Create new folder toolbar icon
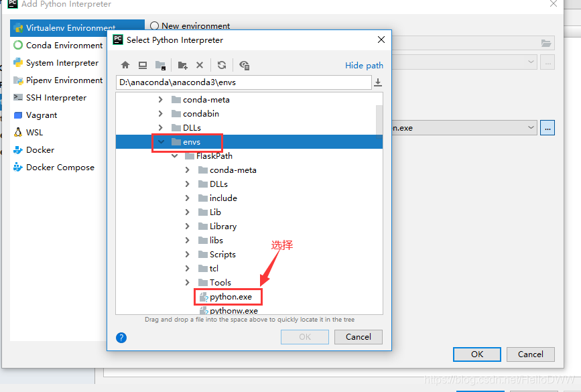The height and width of the screenshot is (392, 581). click(182, 65)
